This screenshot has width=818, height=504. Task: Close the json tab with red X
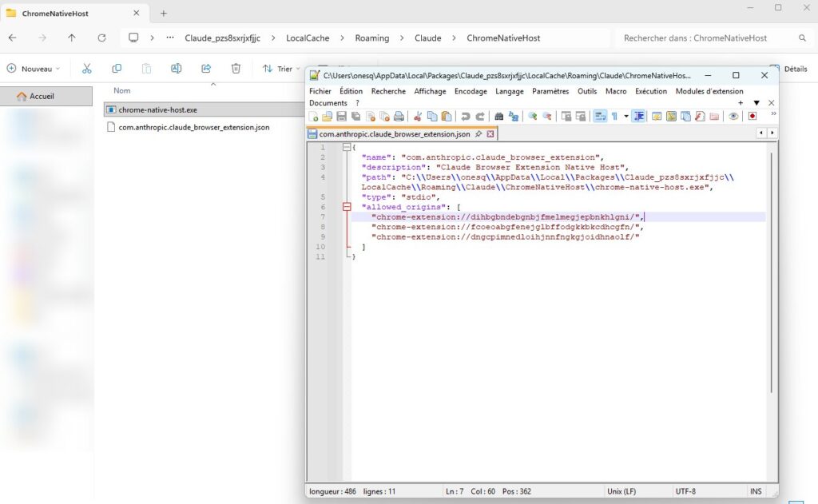pos(490,134)
